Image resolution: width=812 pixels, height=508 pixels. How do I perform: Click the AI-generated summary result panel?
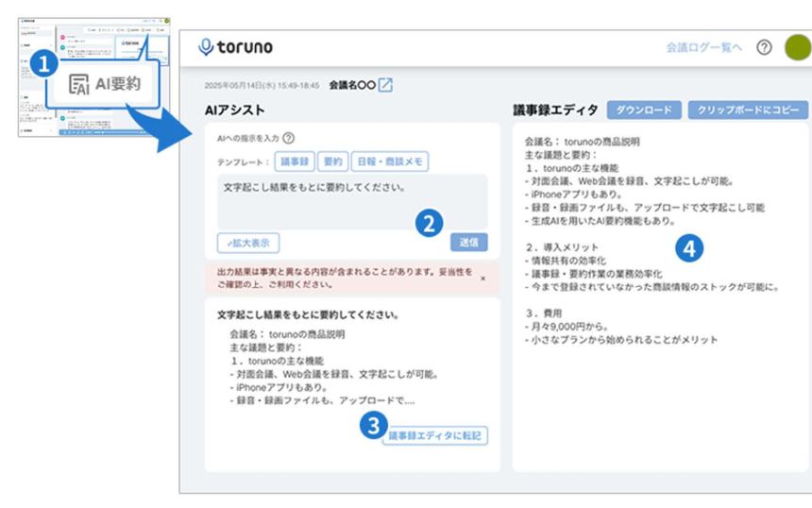point(351,368)
